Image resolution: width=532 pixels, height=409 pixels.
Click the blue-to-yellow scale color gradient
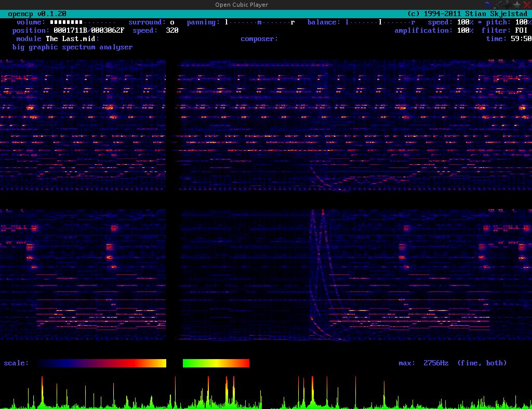tap(101, 363)
